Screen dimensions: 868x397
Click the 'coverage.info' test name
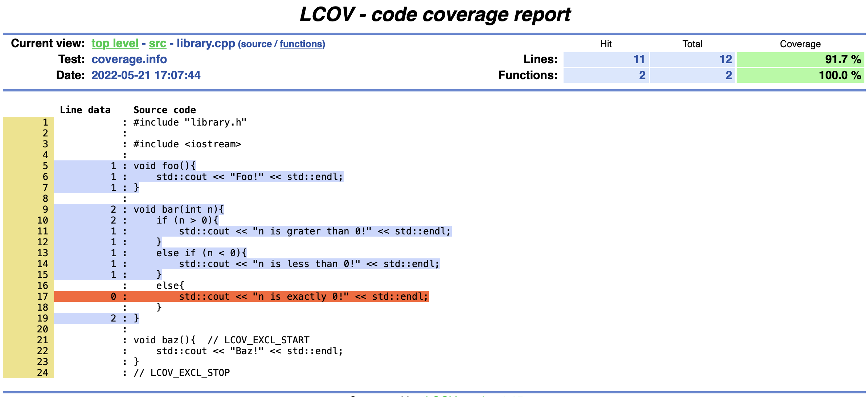click(x=129, y=60)
